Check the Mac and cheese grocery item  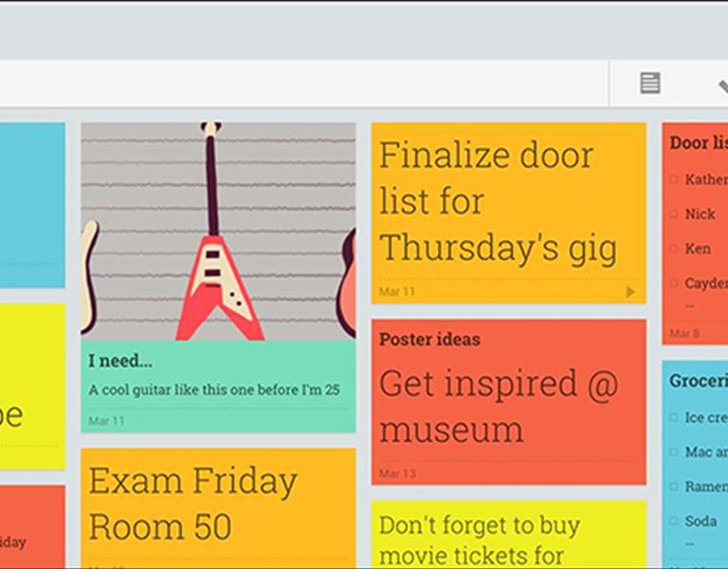tap(674, 451)
